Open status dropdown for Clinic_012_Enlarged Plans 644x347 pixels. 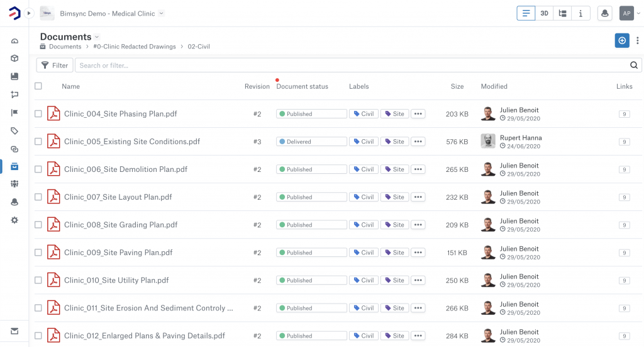coord(311,336)
